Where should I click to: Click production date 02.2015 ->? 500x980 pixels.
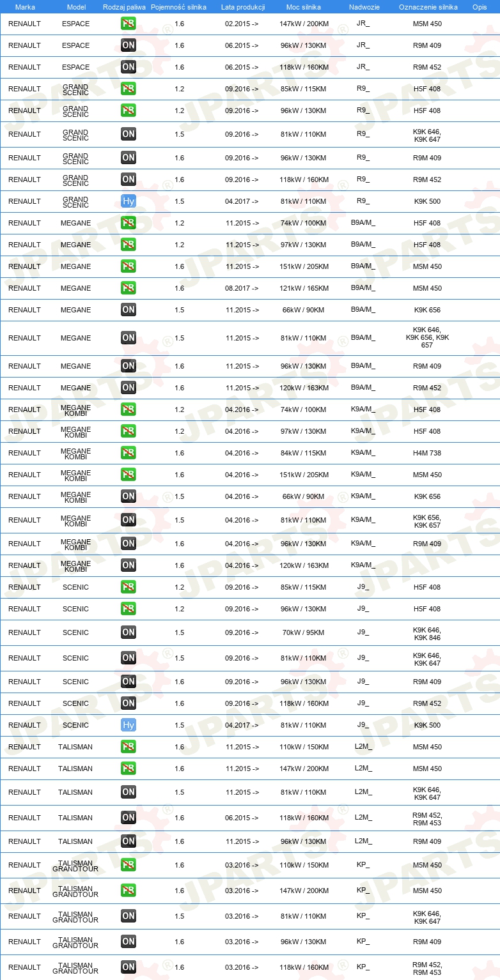pos(242,24)
